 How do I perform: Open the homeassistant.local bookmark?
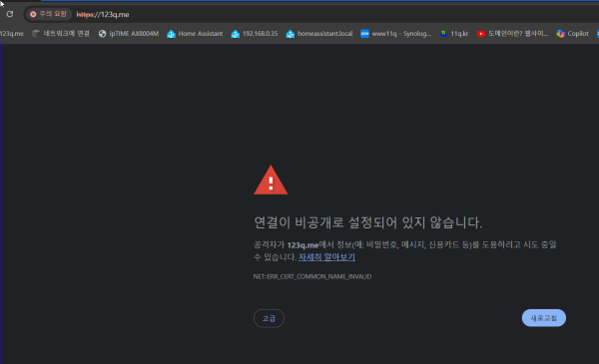click(319, 34)
